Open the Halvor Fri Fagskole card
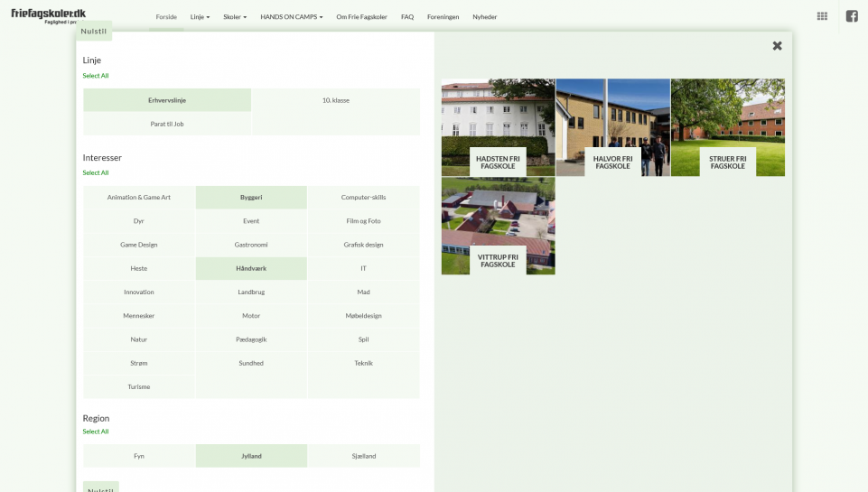The height and width of the screenshot is (492, 868). 612,127
